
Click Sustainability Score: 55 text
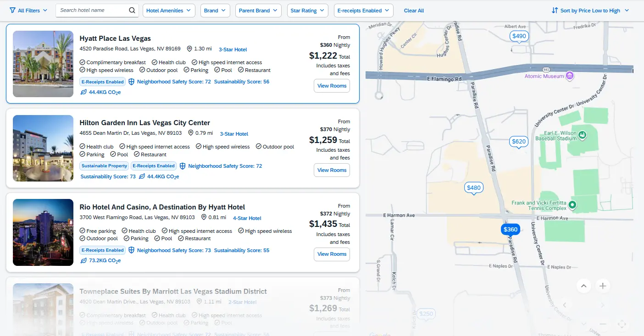(242, 250)
